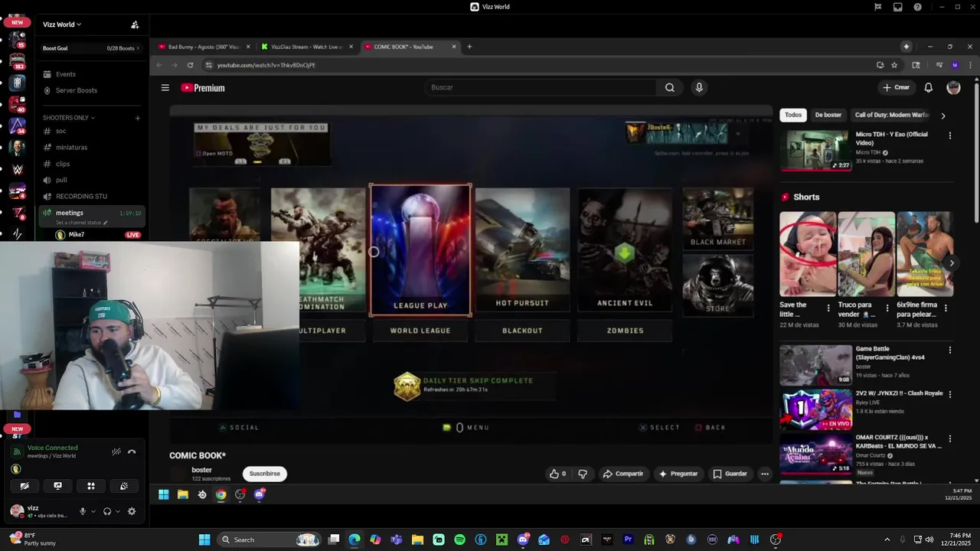This screenshot has height=551, width=980.
Task: Open YouTube notifications bell
Action: tap(928, 87)
